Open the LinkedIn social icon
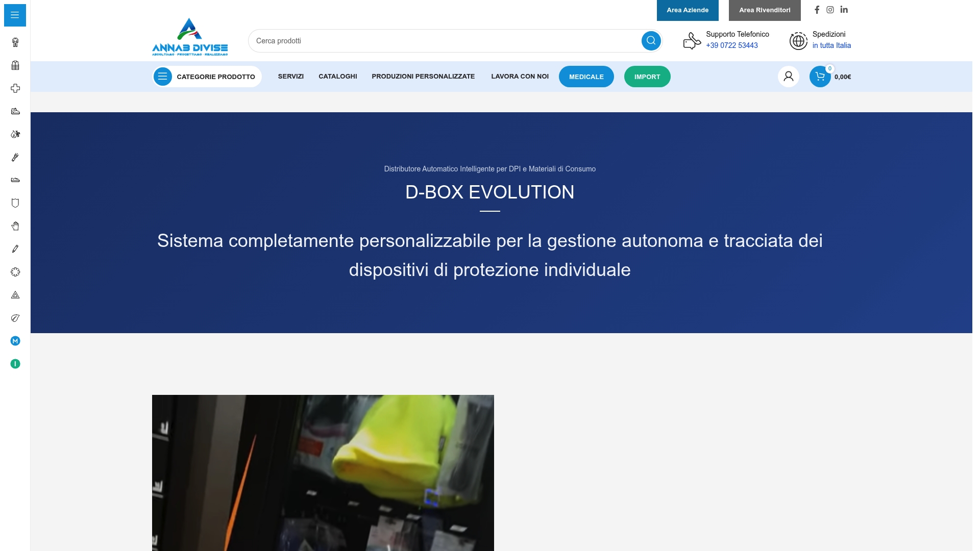This screenshot has width=980, height=551. 844,10
